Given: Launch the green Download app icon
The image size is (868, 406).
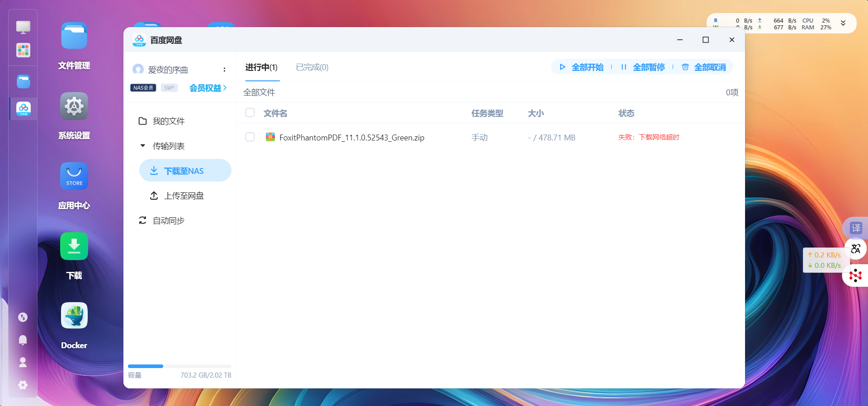Looking at the screenshot, I should click(x=74, y=246).
